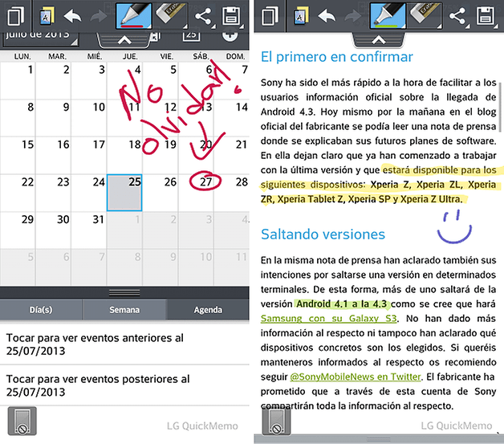This screenshot has width=504, height=444.
Task: Save the article memo with floppy icon
Action: 486,16
